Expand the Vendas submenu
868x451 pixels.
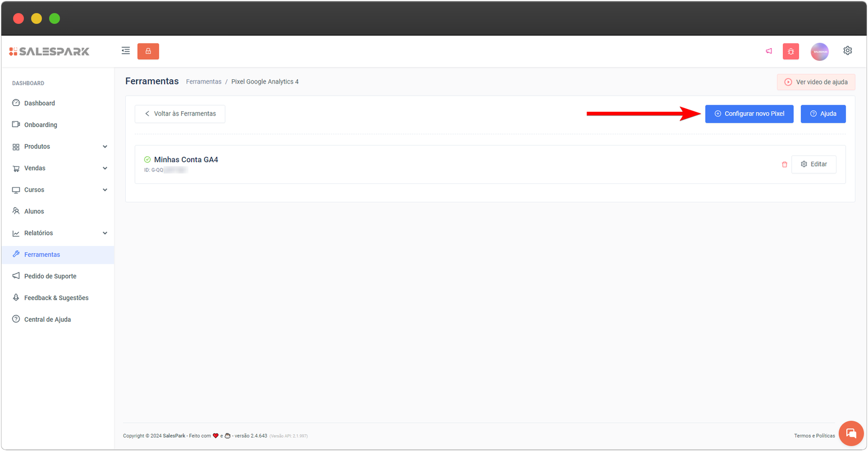(105, 168)
